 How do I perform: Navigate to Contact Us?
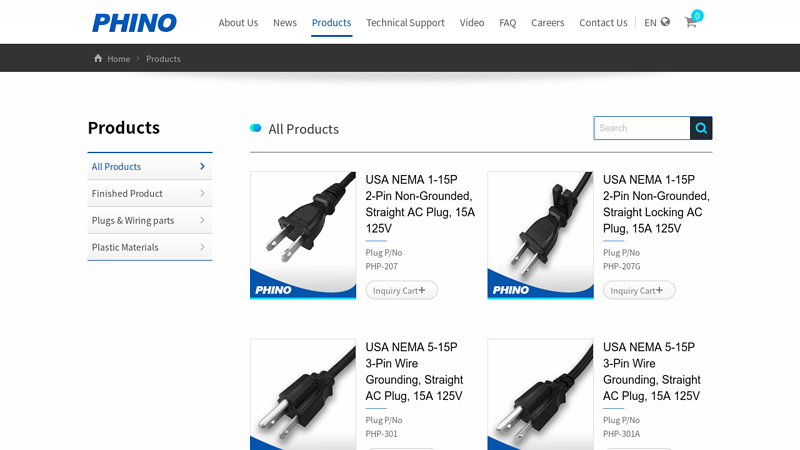pos(603,22)
